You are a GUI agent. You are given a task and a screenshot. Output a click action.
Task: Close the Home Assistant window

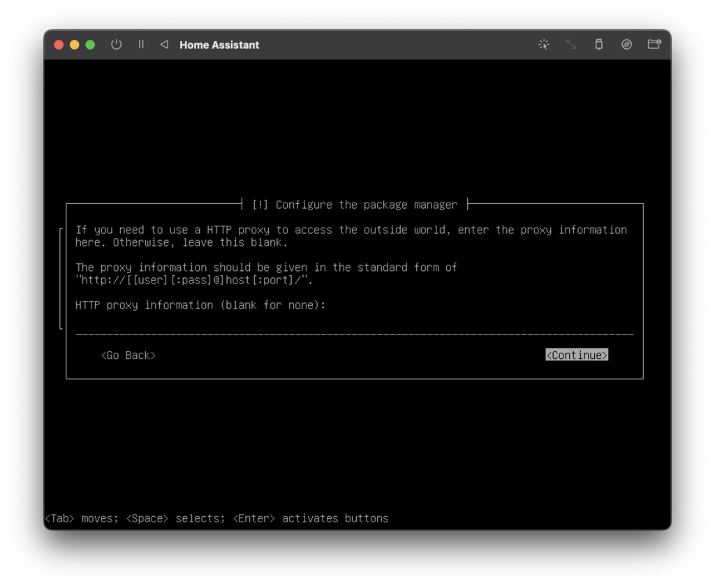59,45
